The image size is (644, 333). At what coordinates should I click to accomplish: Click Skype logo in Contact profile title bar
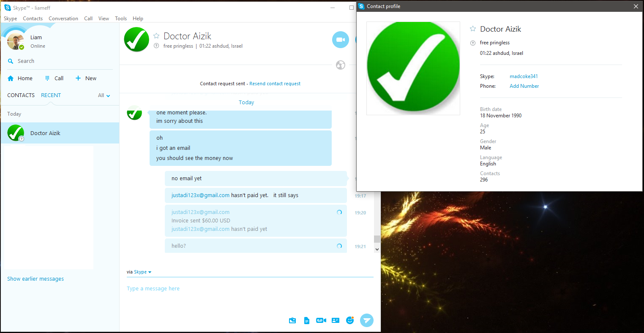click(x=361, y=6)
